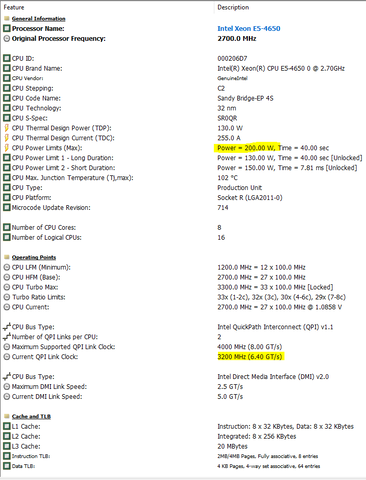The height and width of the screenshot is (480, 366).
Task: Click the clock icon beside CPU LFM (Minimum)
Action: pyautogui.click(x=7, y=267)
